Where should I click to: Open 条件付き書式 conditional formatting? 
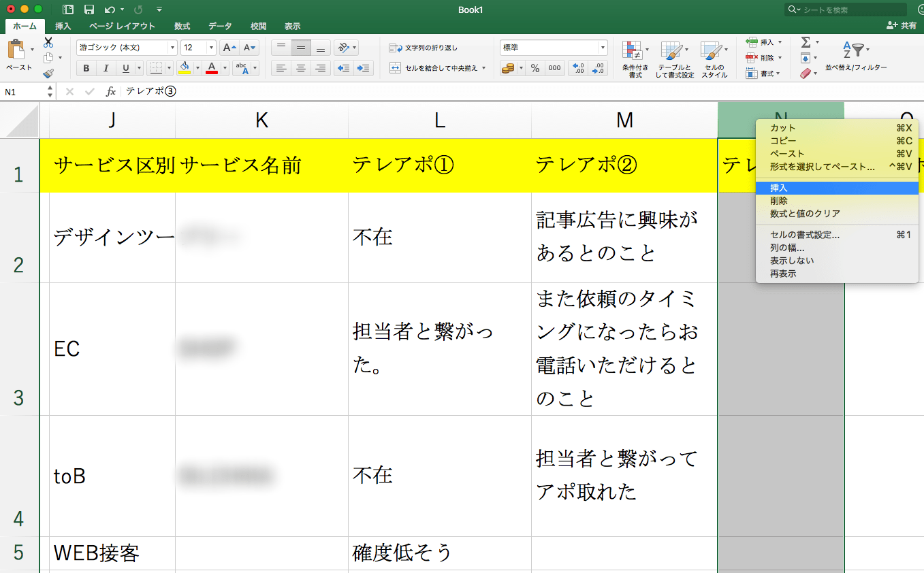click(635, 59)
